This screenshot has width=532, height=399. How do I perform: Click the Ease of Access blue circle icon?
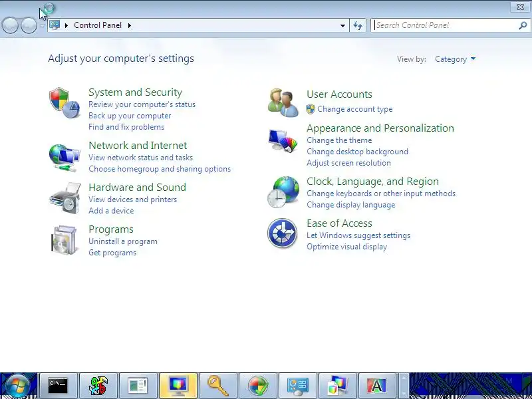pos(282,233)
